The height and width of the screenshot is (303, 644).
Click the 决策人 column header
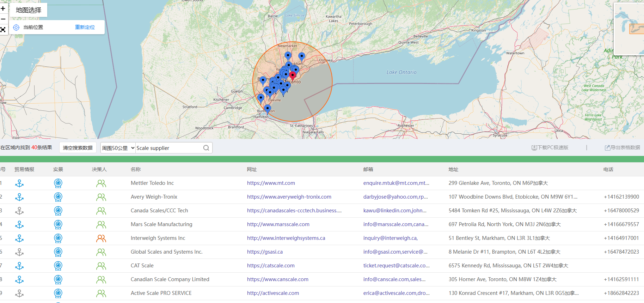[99, 169]
